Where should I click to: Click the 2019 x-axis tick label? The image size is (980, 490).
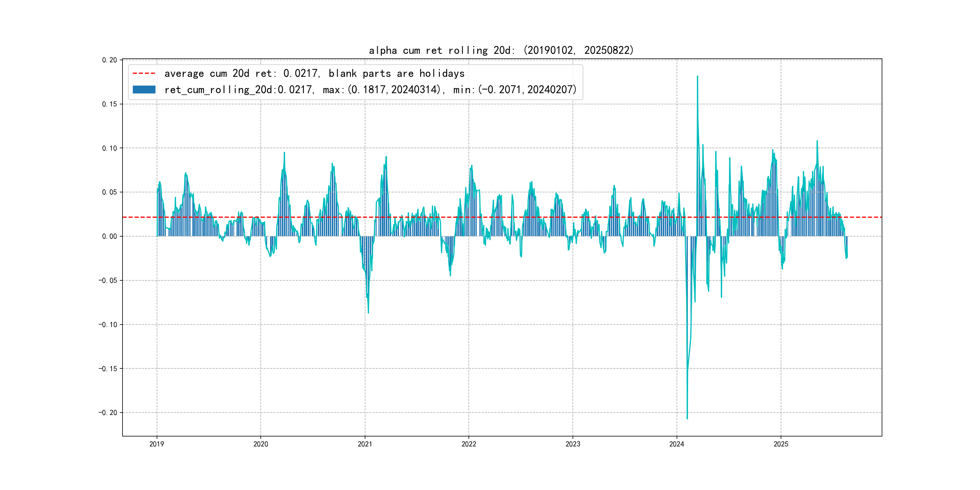157,444
